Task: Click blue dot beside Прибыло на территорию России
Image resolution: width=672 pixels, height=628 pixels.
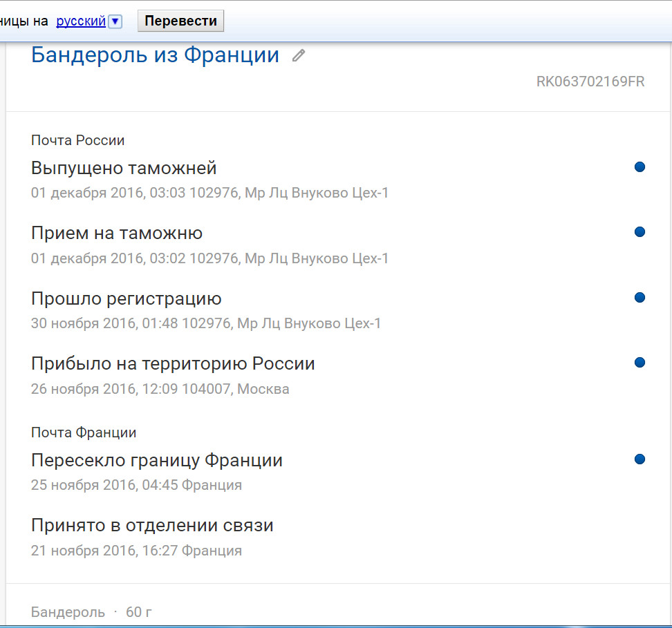Action: click(x=640, y=362)
